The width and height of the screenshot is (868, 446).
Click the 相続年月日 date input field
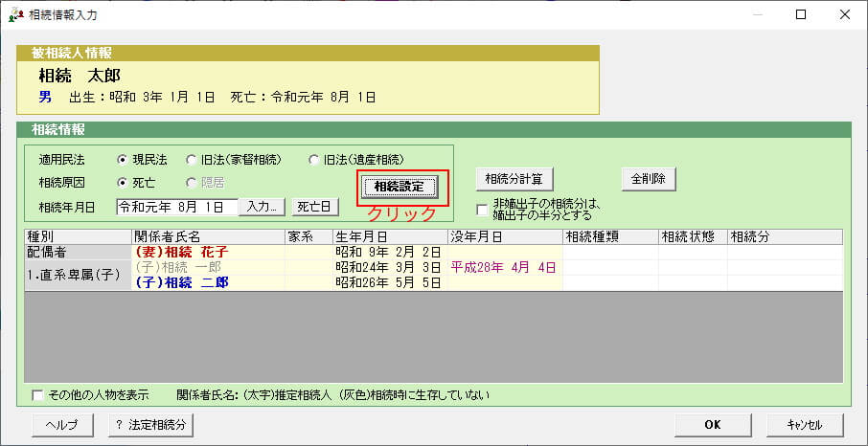click(x=177, y=207)
